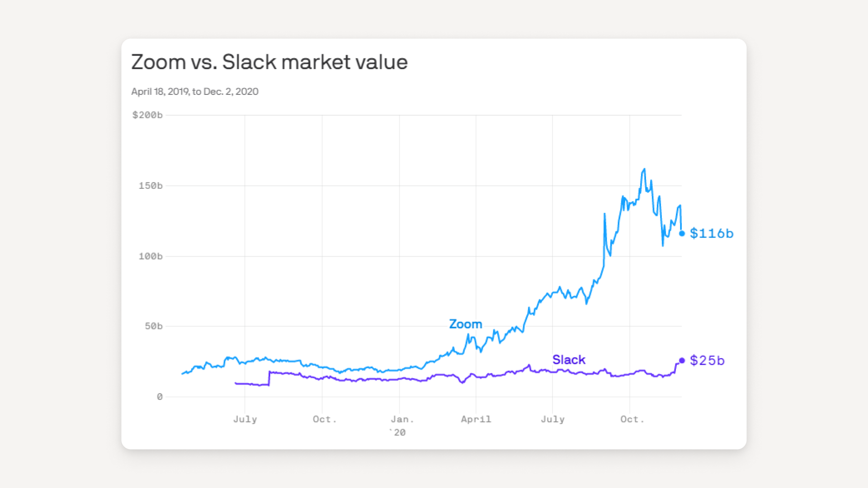868x488 pixels.
Task: Click the $116b Zoom value label
Action: click(x=712, y=234)
